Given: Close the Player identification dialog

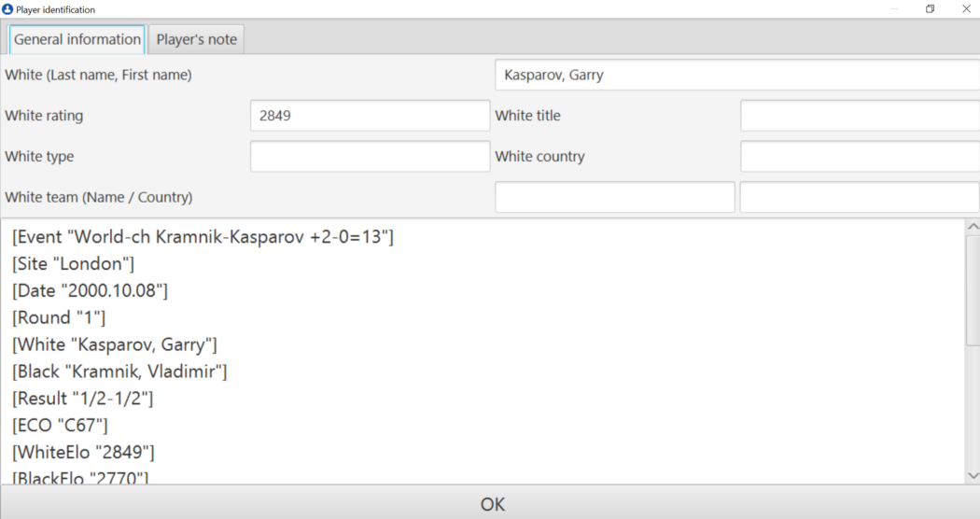Looking at the screenshot, I should click(x=966, y=9).
